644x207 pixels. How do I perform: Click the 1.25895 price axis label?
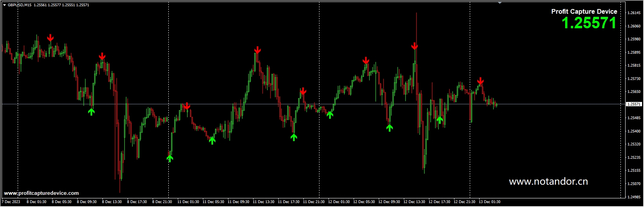tap(634, 53)
